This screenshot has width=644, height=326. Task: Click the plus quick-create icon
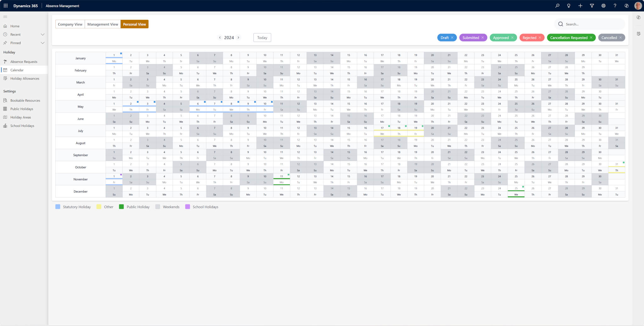(580, 6)
